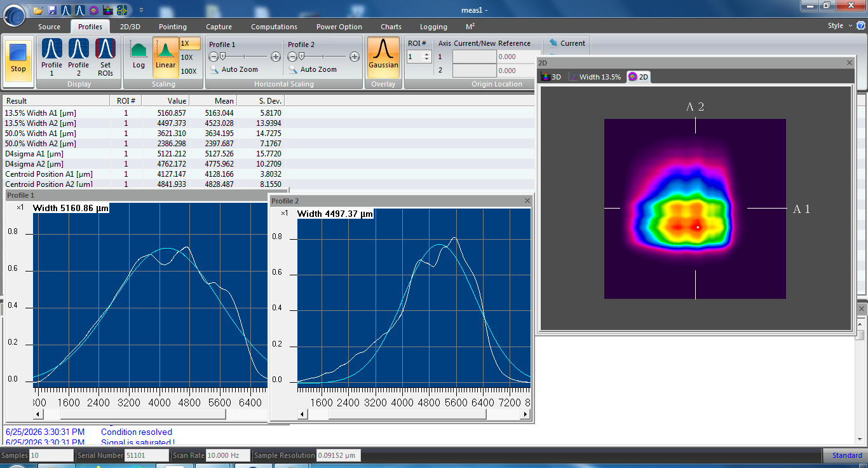Screen dimensions: 868x468
Task: Open the Style dropdown menu
Action: click(839, 26)
